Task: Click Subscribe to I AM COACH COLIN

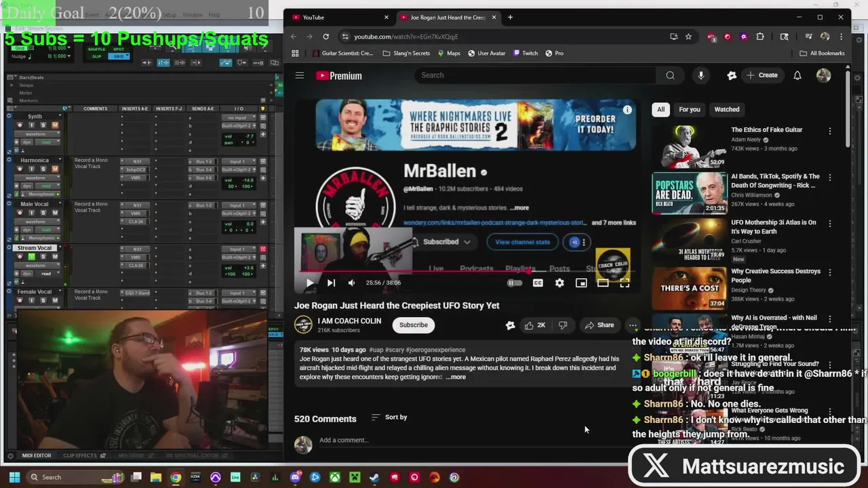Action: (413, 325)
